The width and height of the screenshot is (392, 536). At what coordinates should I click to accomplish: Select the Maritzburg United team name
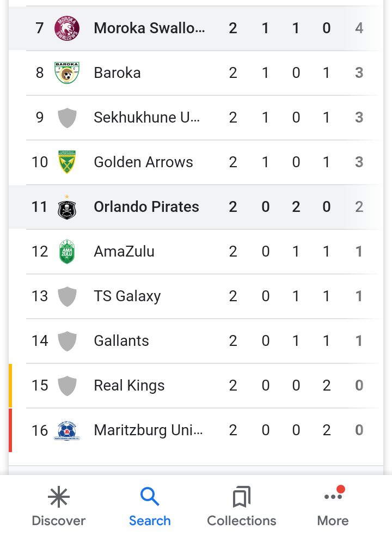(149, 430)
